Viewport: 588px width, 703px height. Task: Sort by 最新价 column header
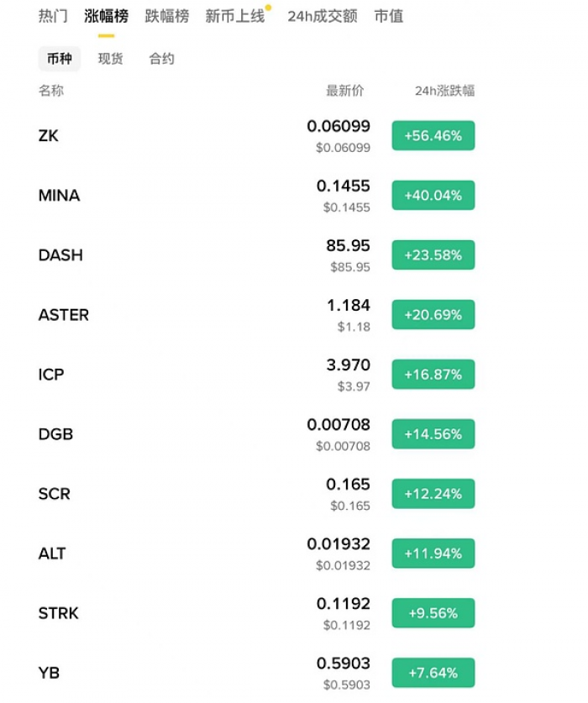tap(345, 91)
